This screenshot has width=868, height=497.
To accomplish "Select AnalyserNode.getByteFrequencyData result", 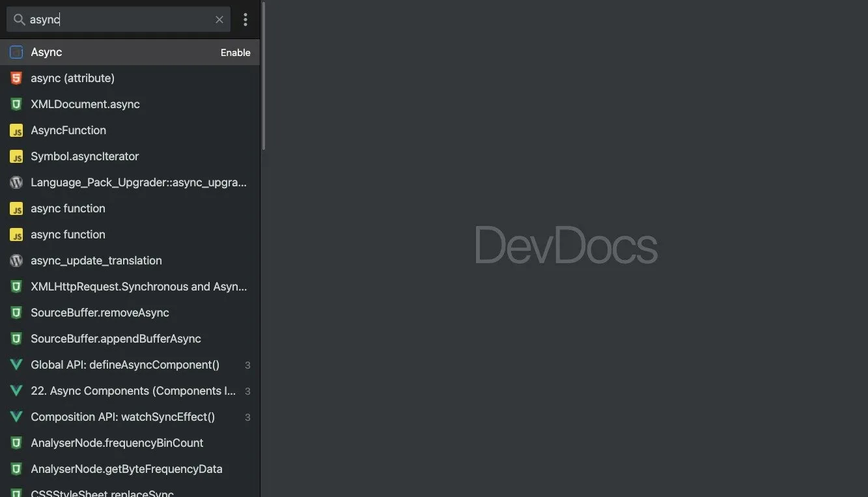I will click(130, 469).
